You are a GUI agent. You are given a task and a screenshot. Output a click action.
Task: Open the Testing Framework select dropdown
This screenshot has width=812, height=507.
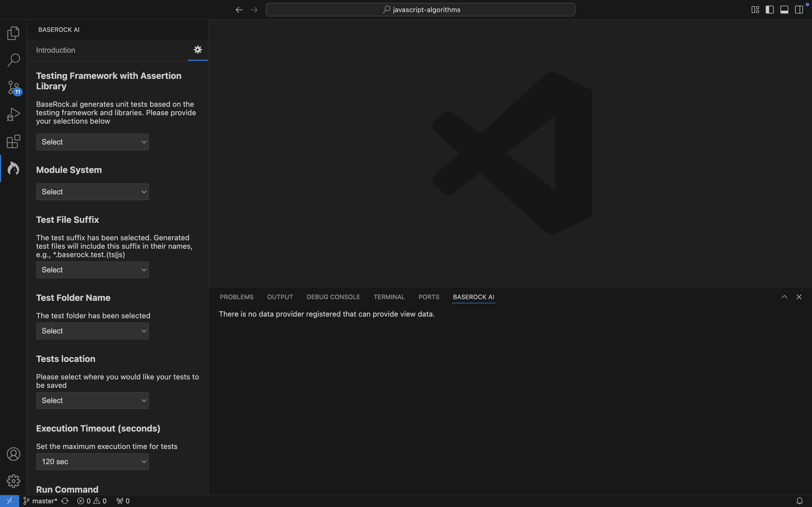pos(92,142)
